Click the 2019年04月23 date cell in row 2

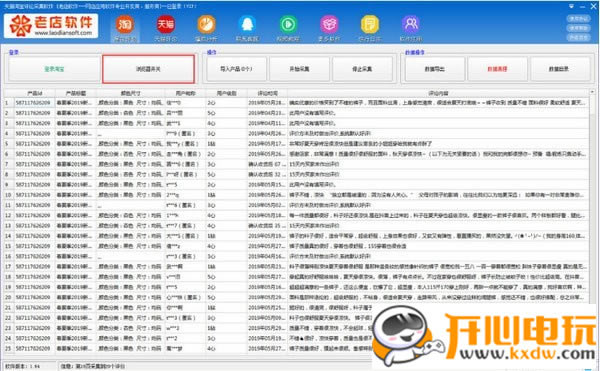pyautogui.click(x=267, y=113)
